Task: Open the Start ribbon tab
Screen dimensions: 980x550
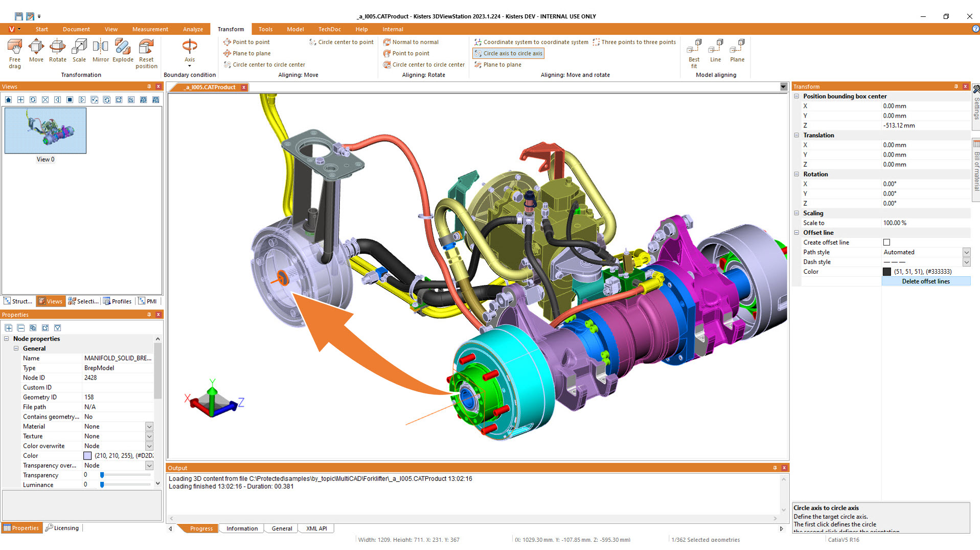Action: pyautogui.click(x=42, y=29)
